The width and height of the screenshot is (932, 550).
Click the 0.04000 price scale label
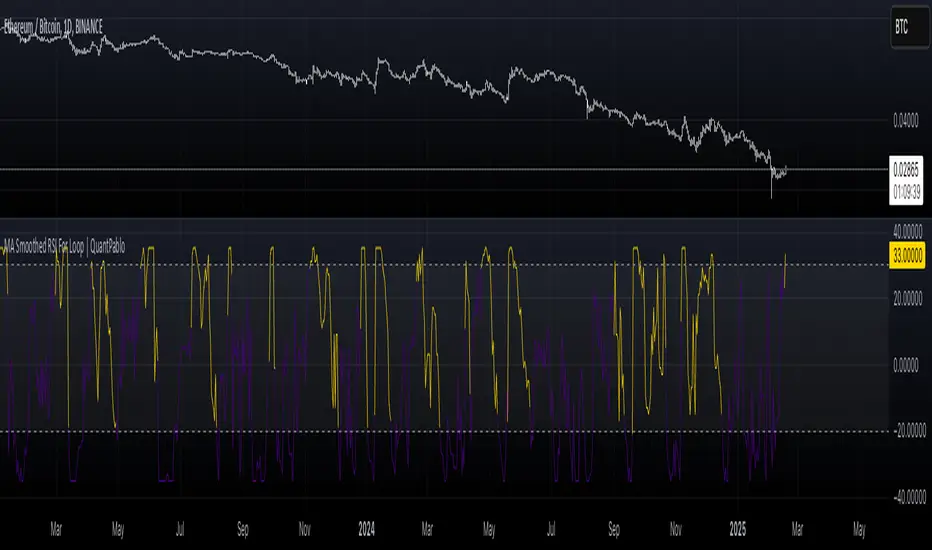(x=908, y=121)
